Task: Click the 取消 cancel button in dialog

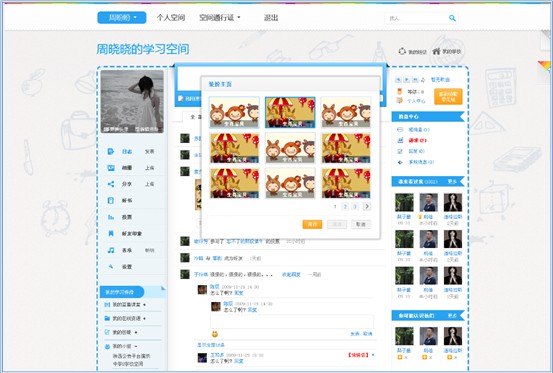Action: click(x=361, y=224)
